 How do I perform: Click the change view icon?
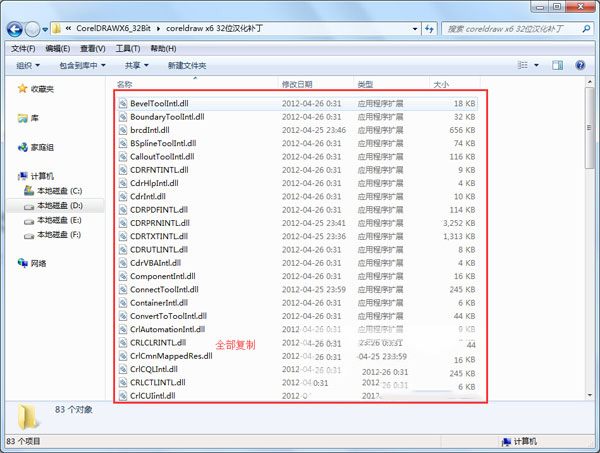(x=522, y=65)
